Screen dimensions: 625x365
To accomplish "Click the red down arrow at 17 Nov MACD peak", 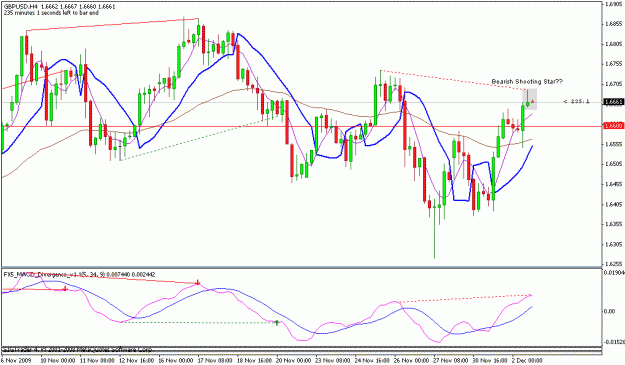I will [x=197, y=283].
